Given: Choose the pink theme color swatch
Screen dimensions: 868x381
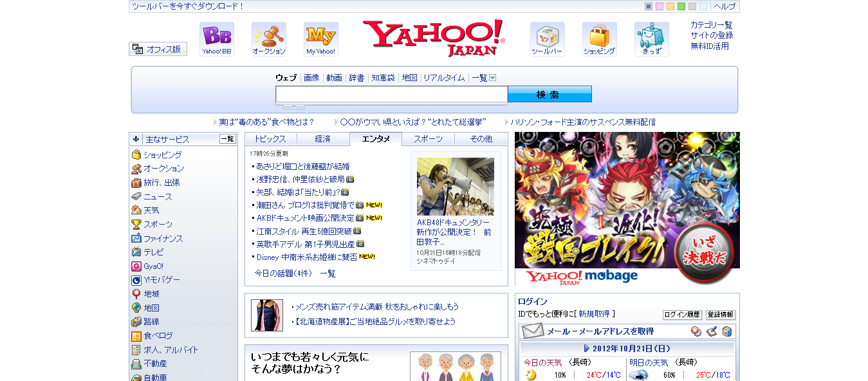Looking at the screenshot, I should tap(660, 6).
